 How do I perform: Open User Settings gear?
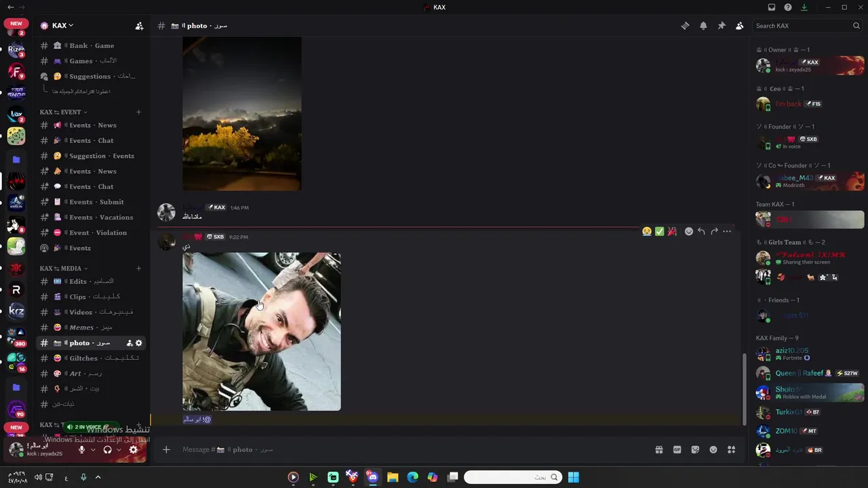point(134,449)
